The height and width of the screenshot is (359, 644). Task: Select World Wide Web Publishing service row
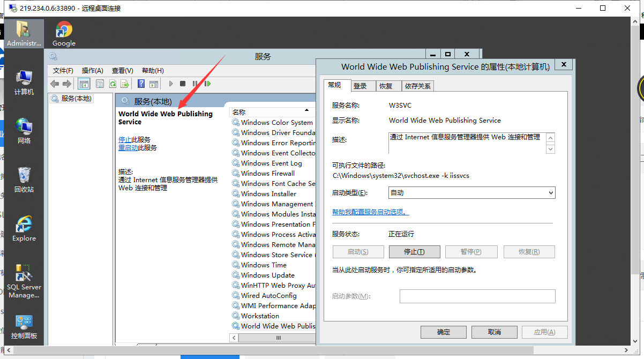273,326
